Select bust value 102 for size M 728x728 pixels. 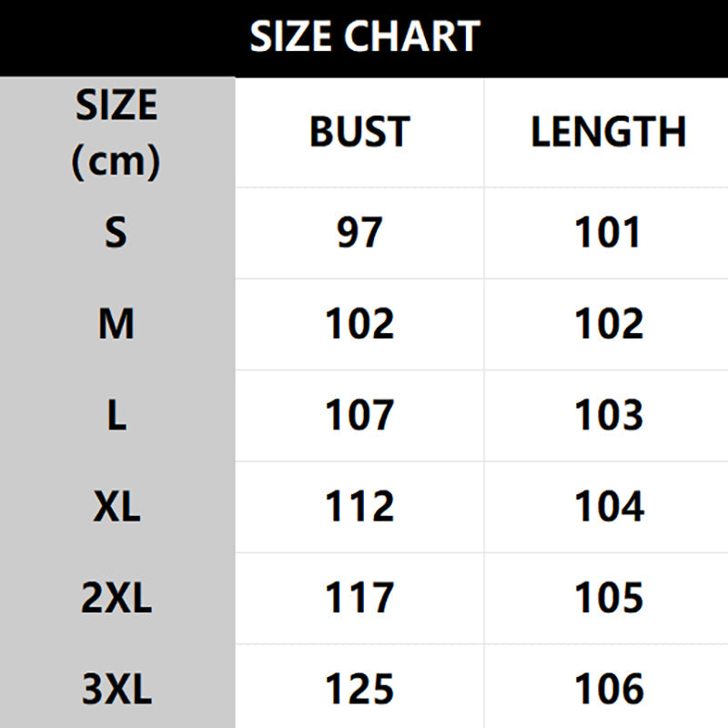pyautogui.click(x=359, y=324)
